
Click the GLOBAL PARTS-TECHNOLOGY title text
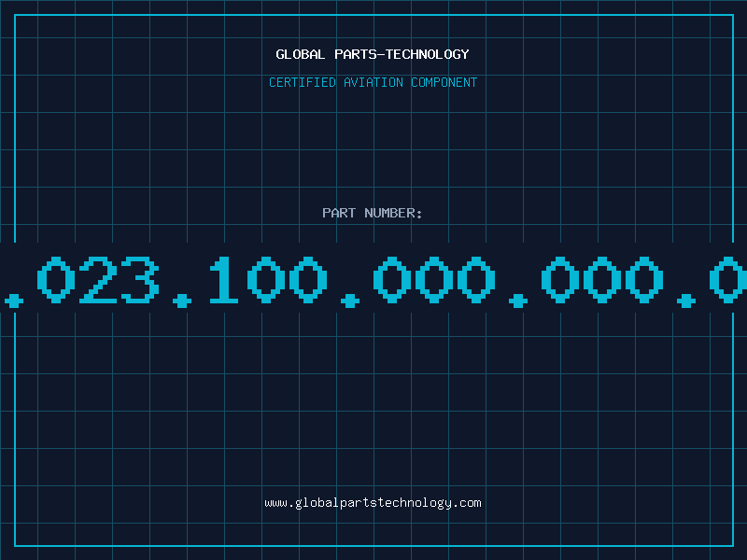click(373, 54)
